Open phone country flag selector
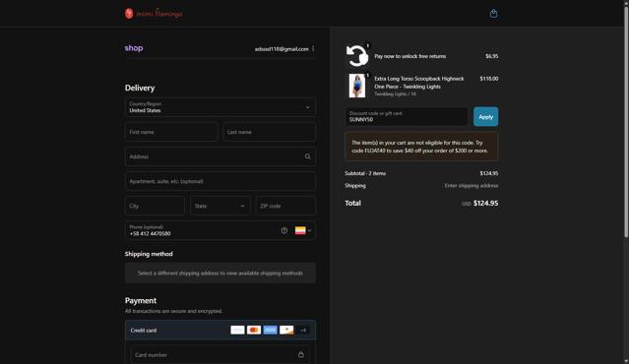 click(x=303, y=230)
